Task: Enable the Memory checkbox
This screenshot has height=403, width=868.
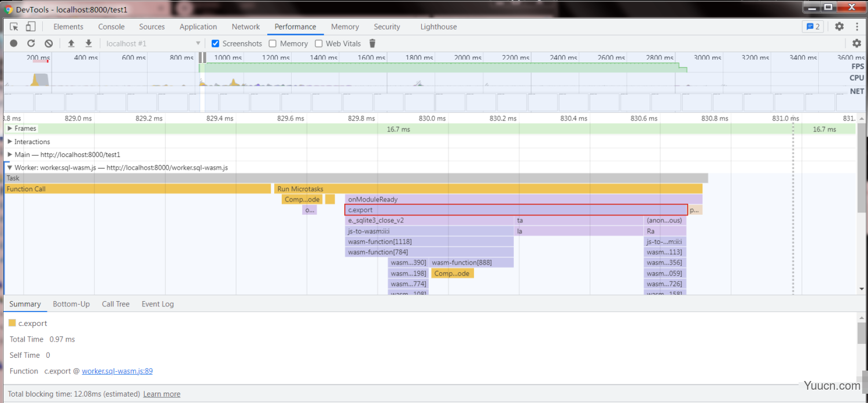Action: [273, 43]
